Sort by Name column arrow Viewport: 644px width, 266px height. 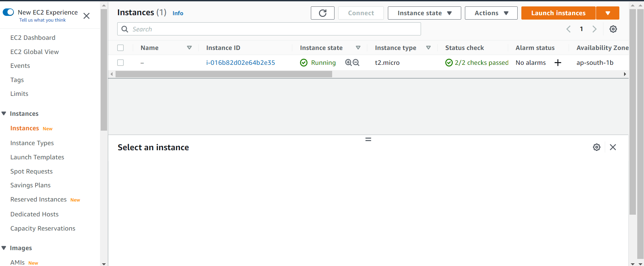190,48
